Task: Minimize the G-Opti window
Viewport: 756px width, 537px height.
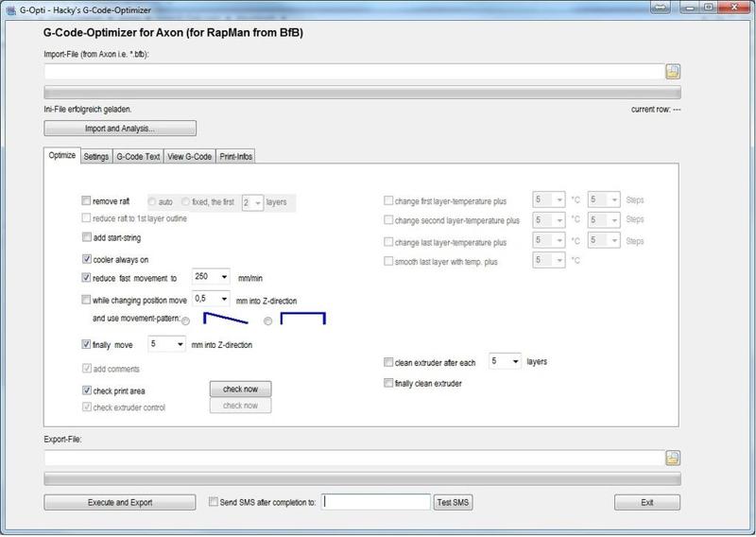Action: coord(690,7)
